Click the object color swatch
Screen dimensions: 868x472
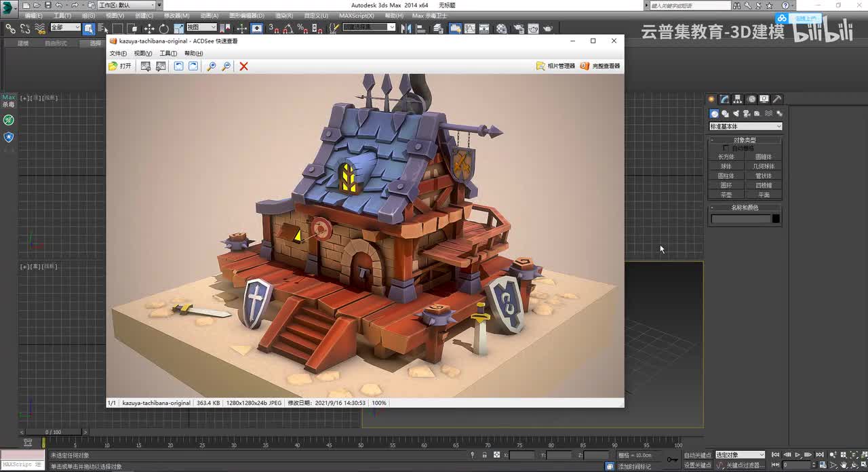[776, 218]
